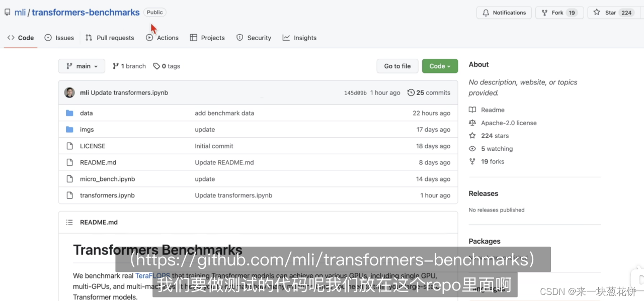Screen dimensions: 644x301
Task: Open the Apache-2.0 license link
Action: [x=509, y=123]
